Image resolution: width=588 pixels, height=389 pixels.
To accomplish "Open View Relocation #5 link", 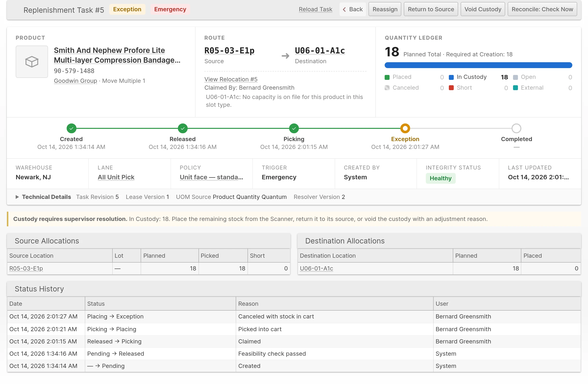I will pos(231,79).
